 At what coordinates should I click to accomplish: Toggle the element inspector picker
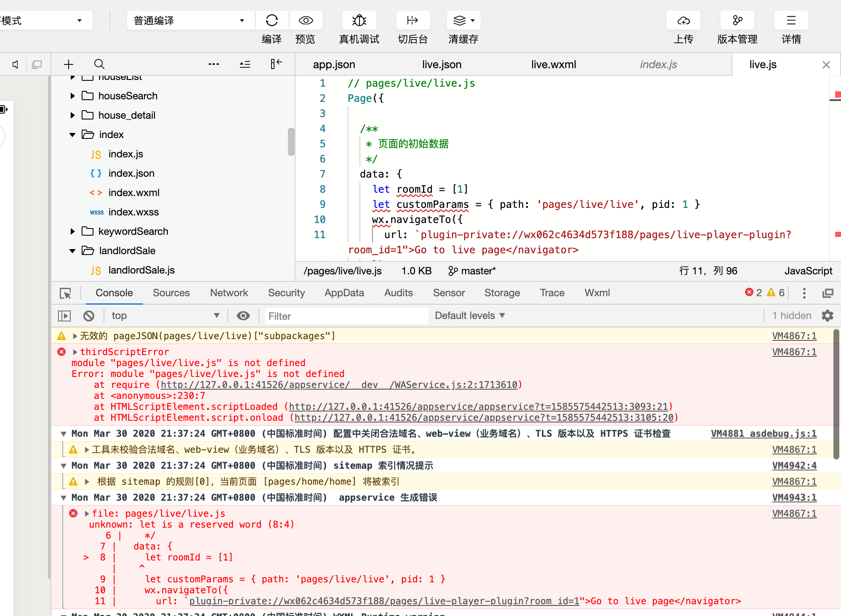tap(66, 293)
